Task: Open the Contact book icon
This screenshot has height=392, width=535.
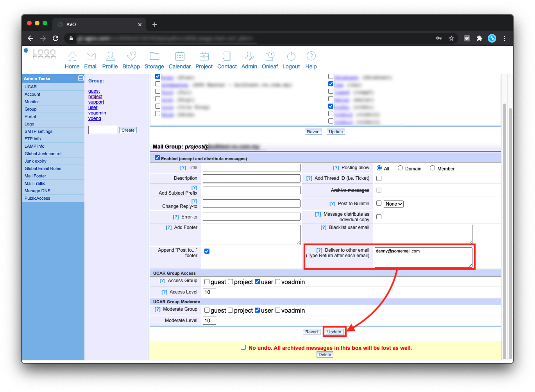Action: (x=227, y=56)
